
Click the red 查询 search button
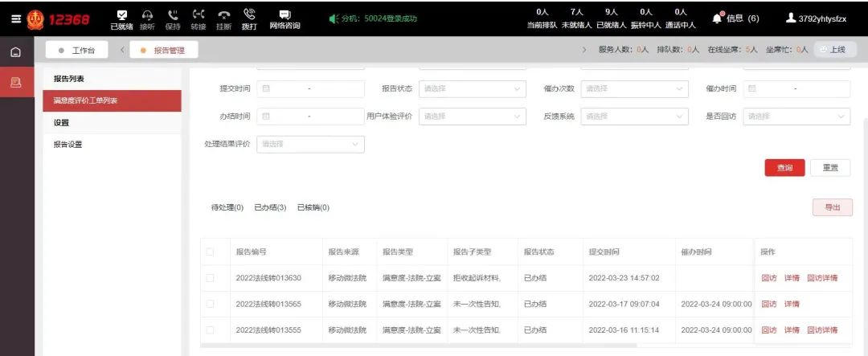tap(784, 168)
